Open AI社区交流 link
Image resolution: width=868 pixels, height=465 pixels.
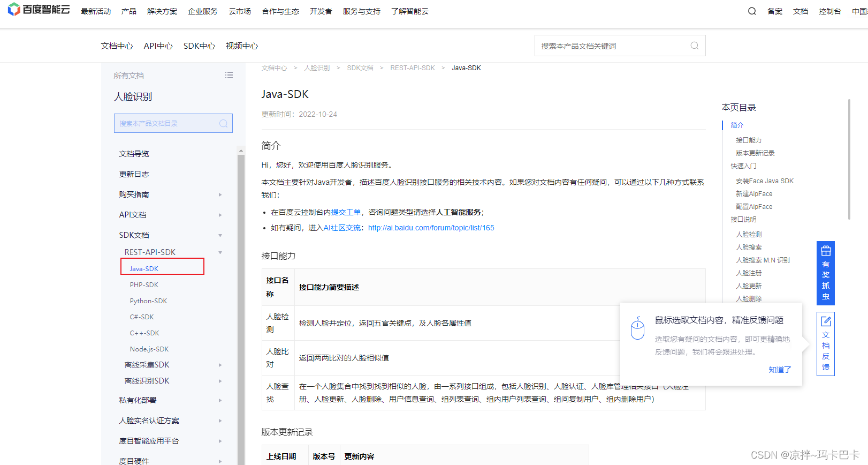[x=342, y=228]
